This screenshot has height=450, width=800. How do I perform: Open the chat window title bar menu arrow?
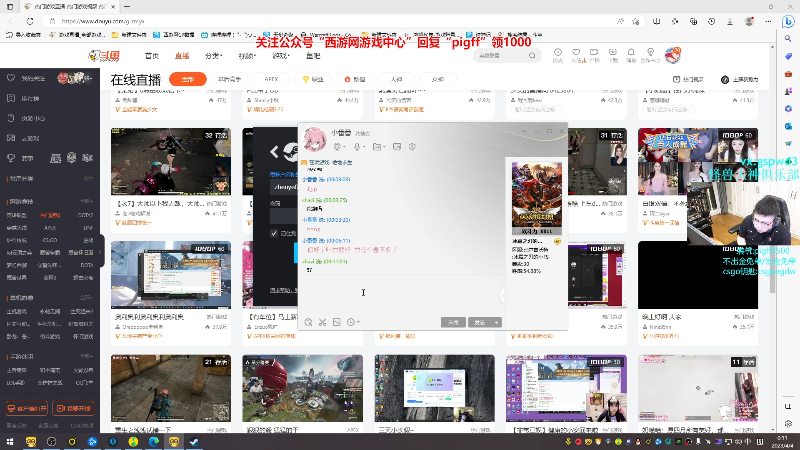(523, 131)
